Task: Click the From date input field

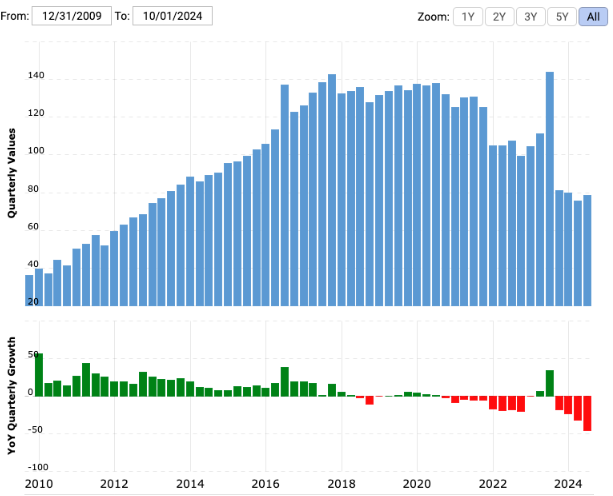Action: coord(72,17)
